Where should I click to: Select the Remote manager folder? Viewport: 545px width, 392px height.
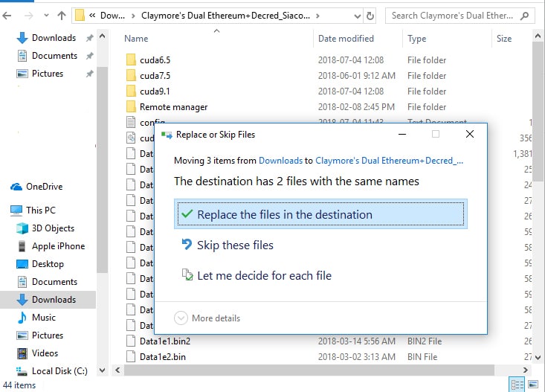tap(173, 107)
